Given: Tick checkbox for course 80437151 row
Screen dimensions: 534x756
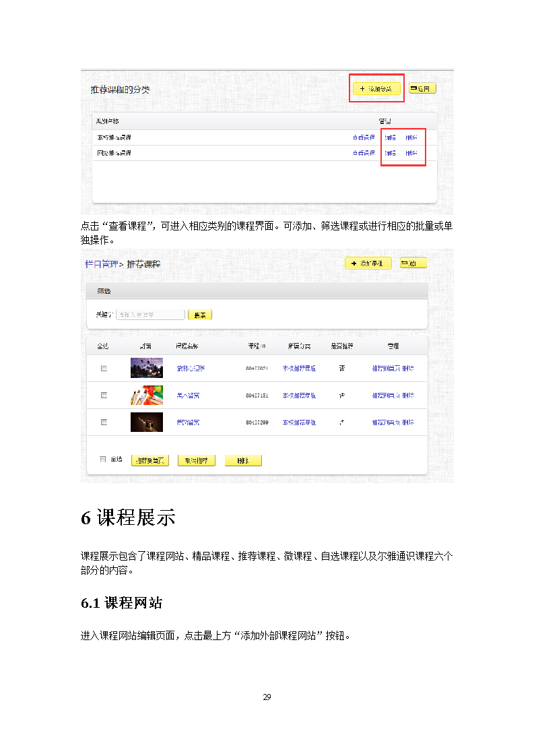Looking at the screenshot, I should click(104, 396).
